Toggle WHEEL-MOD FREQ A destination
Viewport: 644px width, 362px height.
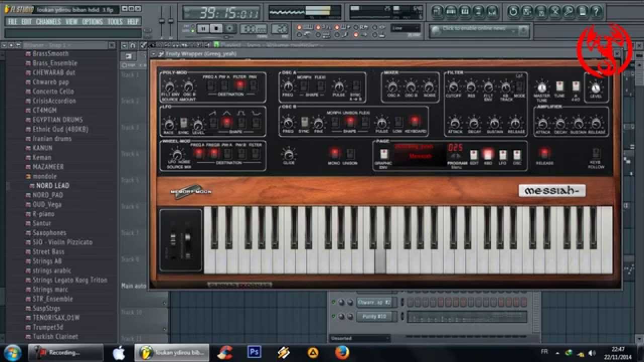(199, 153)
